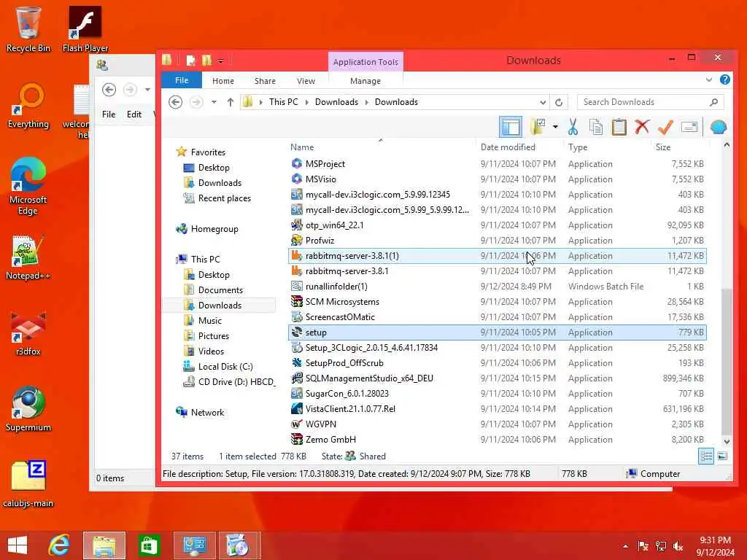Open the folder options toolbar dropdown arrow

[555, 127]
